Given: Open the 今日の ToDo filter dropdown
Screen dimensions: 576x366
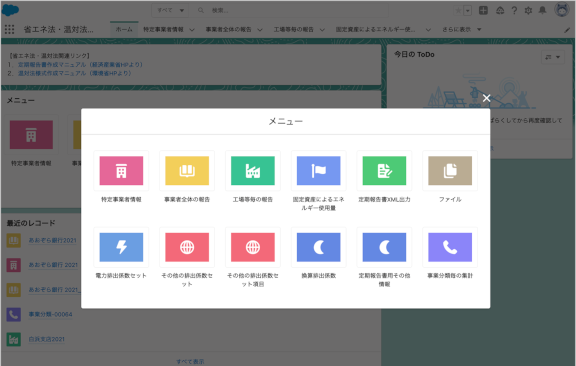Looking at the screenshot, I should pos(553,57).
